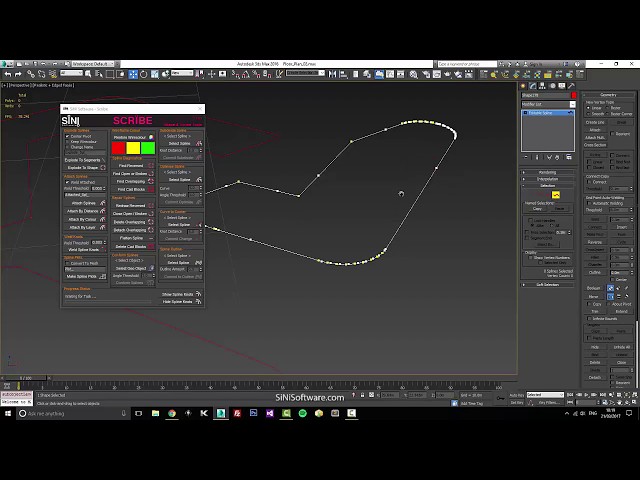Select Bezier Corner vertex type radio

click(x=607, y=114)
